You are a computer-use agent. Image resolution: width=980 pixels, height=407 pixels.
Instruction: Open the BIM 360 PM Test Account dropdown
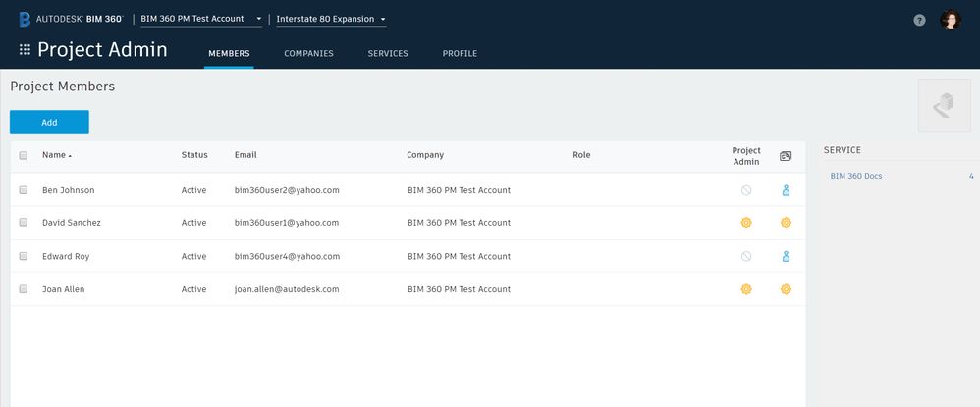[201, 19]
